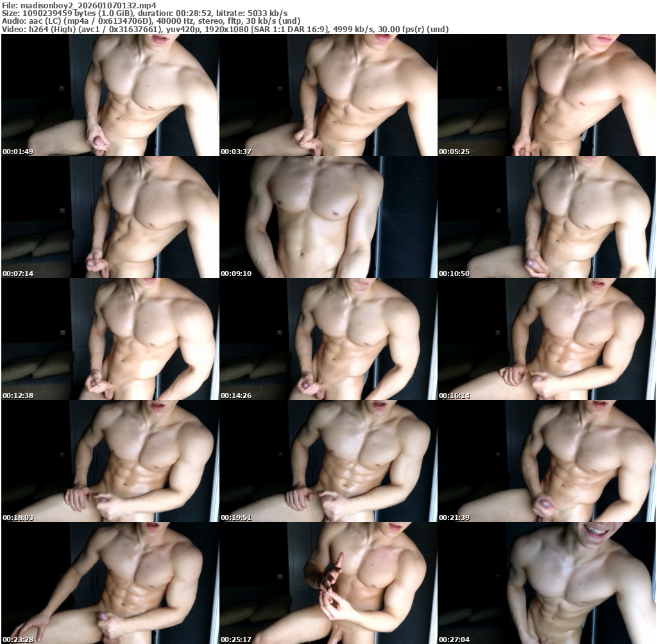Image resolution: width=657 pixels, height=644 pixels.
Task: Select the thumbnail at 00:16:14
Action: (x=546, y=339)
